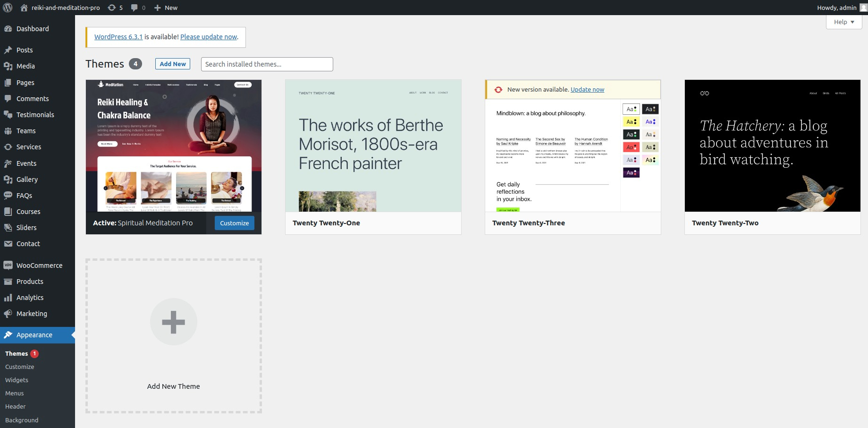Click the Twenty Twenty-Two theme name

[x=725, y=223]
